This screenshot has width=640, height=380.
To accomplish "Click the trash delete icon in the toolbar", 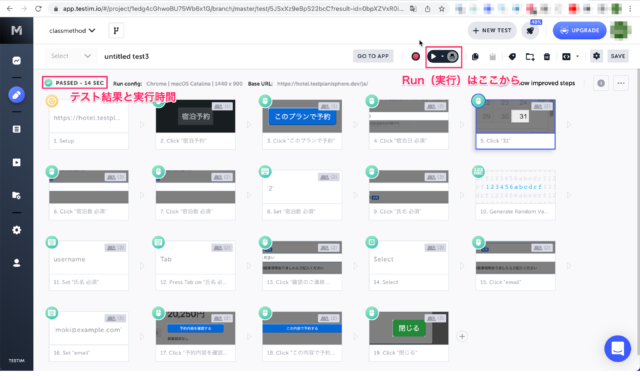I will [x=547, y=57].
